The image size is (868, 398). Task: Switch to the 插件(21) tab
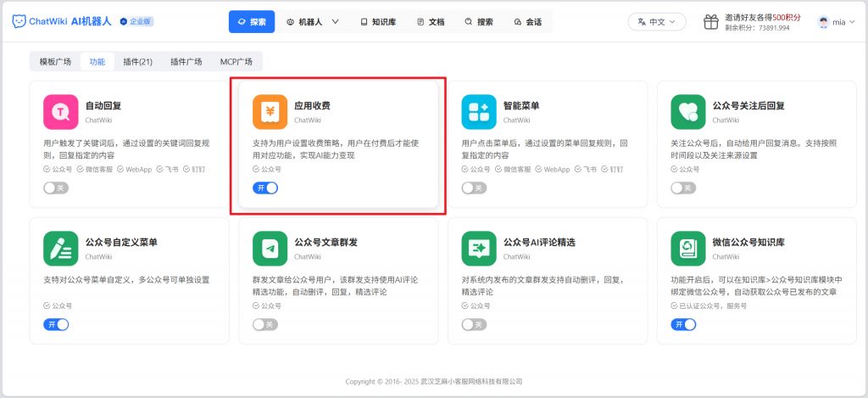138,62
